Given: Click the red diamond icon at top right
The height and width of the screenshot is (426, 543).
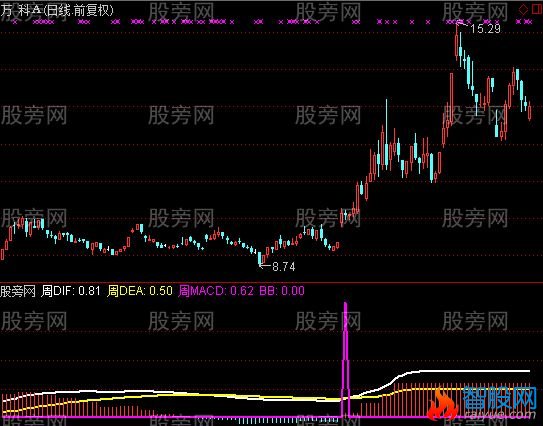Looking at the screenshot, I should 523,9.
